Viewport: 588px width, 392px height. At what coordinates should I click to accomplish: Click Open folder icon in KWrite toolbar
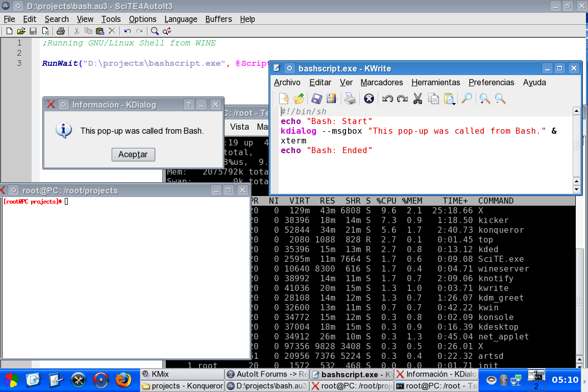[299, 99]
